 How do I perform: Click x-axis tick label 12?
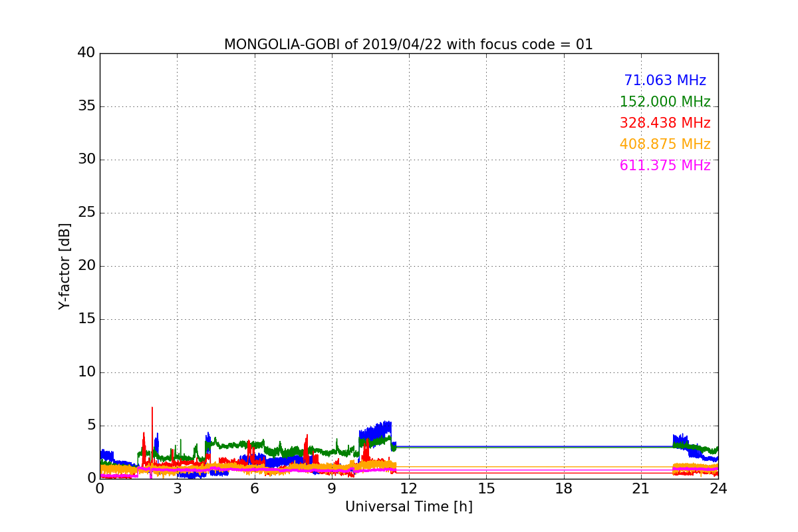409,488
